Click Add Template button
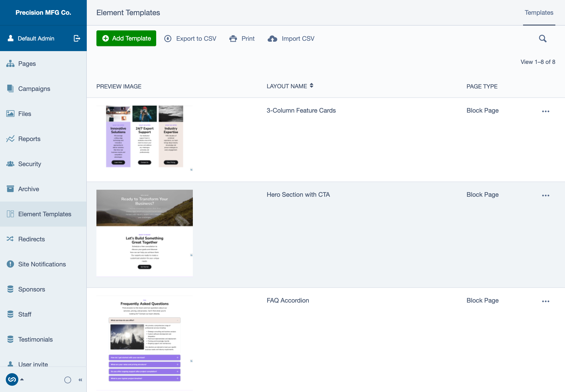Viewport: 565px width, 392px height. tap(126, 38)
